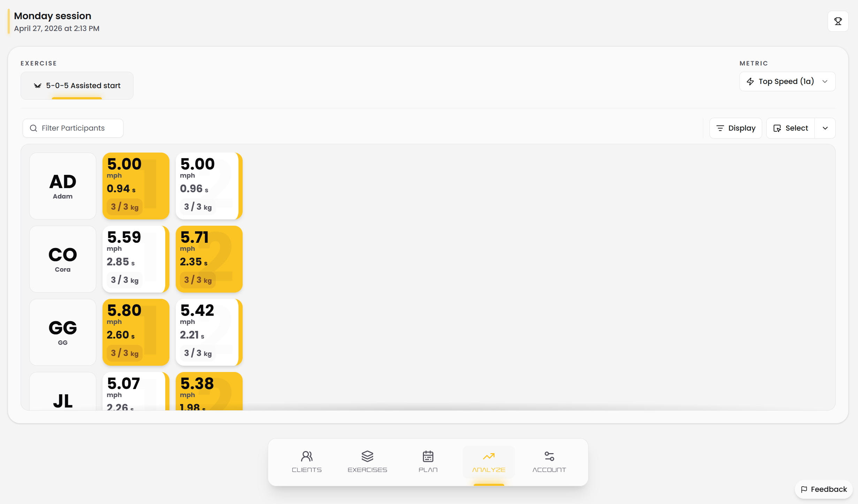Click the Feedback flag icon
Screen dimensions: 858x504
pos(804,489)
